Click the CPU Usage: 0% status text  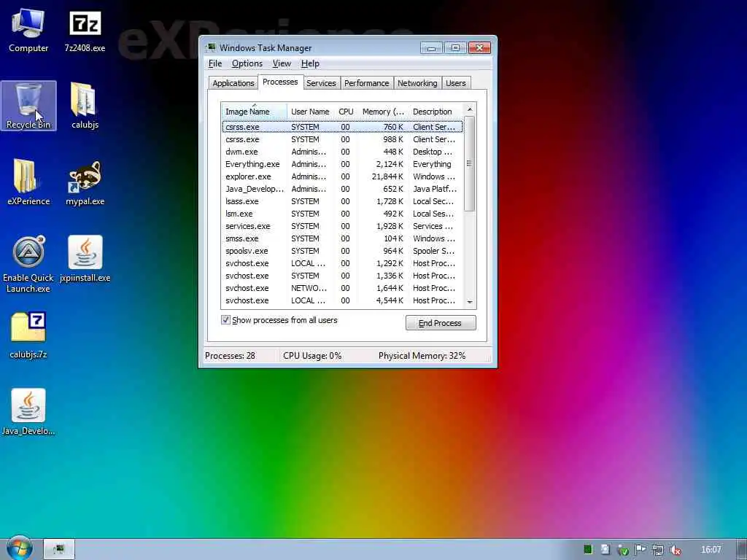pos(312,356)
